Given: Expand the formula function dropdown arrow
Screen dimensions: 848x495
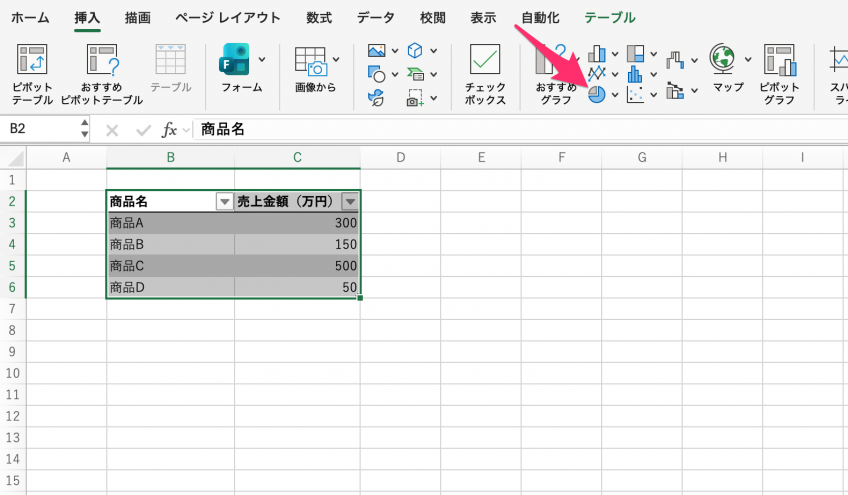Looking at the screenshot, I should pyautogui.click(x=187, y=130).
